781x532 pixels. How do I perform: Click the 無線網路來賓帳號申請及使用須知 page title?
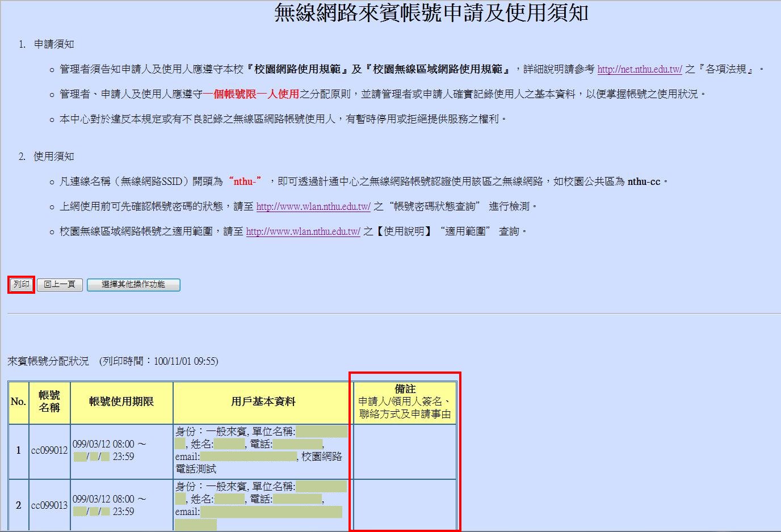(x=431, y=13)
